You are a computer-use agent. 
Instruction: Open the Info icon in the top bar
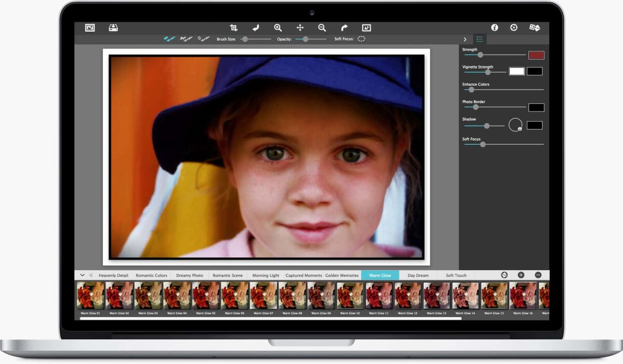point(494,27)
